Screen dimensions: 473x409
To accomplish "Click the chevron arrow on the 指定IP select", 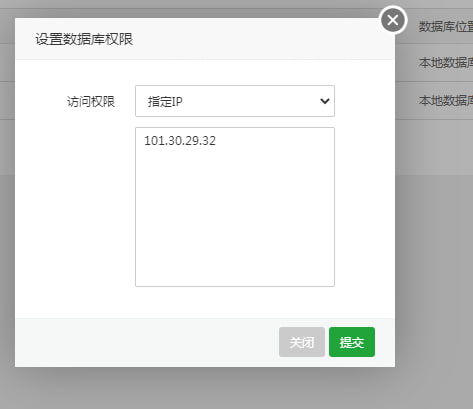I will [x=325, y=101].
